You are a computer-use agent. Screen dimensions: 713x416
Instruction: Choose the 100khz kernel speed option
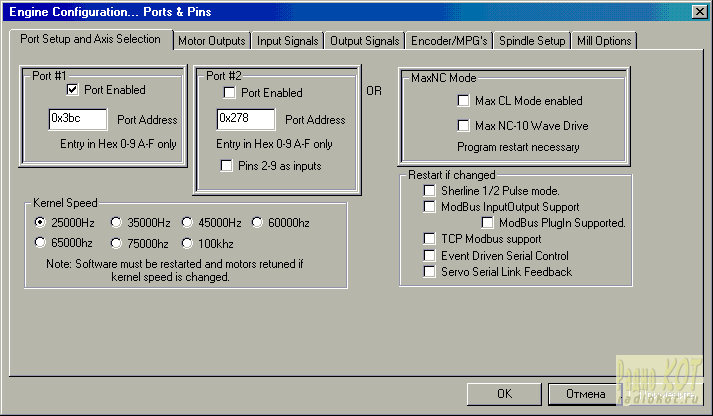[x=188, y=242]
